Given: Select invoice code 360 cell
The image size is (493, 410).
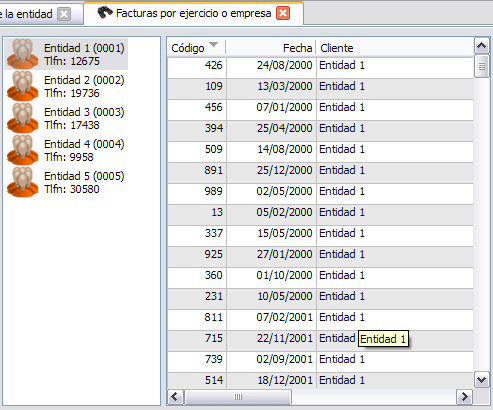Looking at the screenshot, I should pyautogui.click(x=197, y=278).
